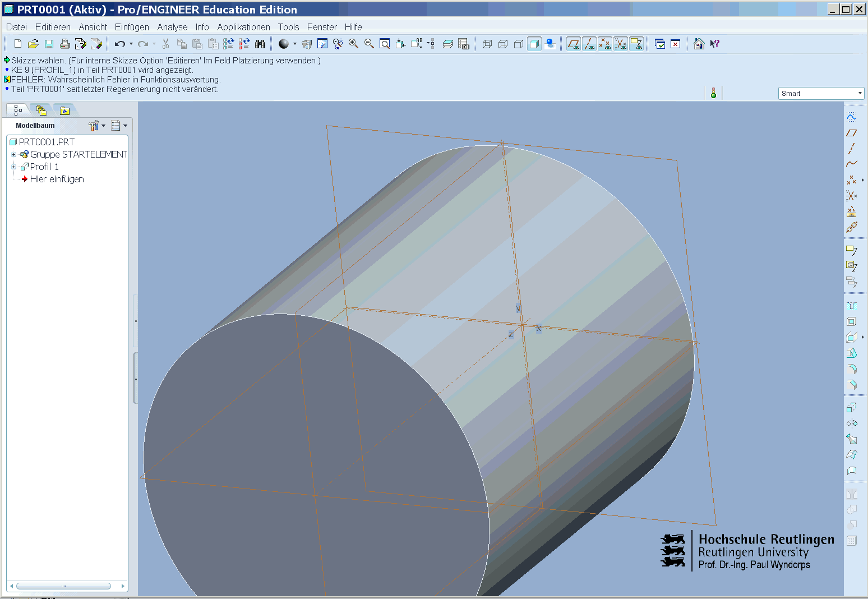Open the Analyse menu

(x=172, y=27)
